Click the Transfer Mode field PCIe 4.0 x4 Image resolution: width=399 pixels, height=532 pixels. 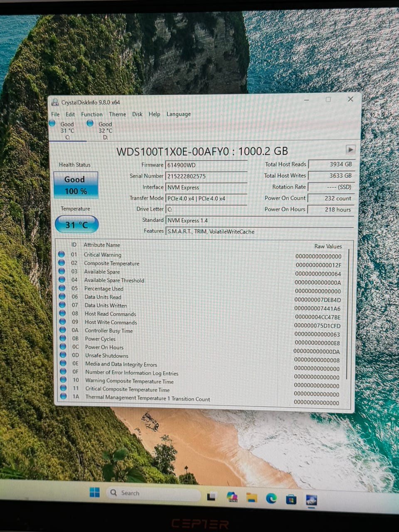[206, 199]
